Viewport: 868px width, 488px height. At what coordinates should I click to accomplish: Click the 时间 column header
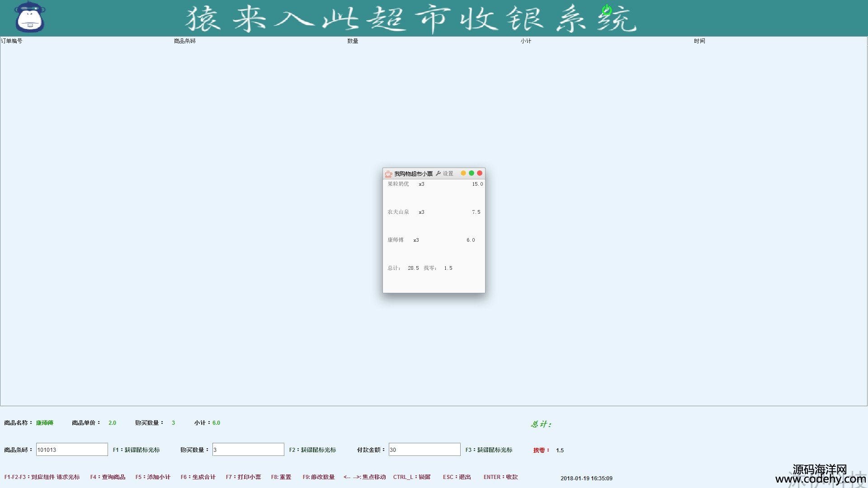pos(699,41)
